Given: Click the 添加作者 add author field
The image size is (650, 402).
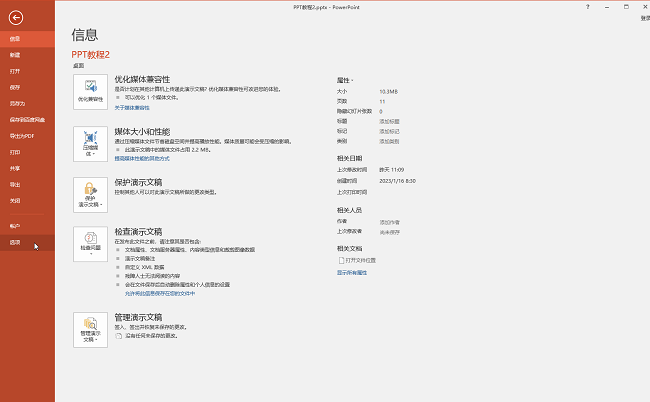Looking at the screenshot, I should (x=390, y=223).
